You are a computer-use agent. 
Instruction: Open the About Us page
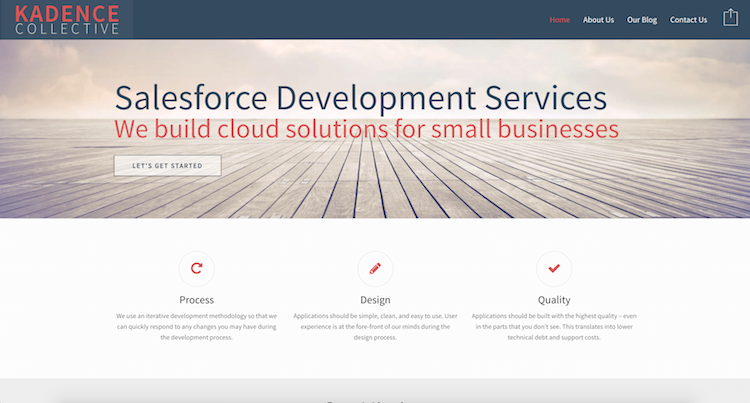pos(598,20)
